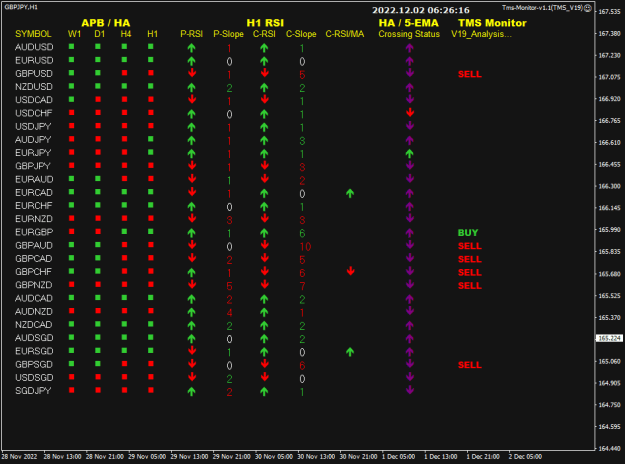Image resolution: width=625 pixels, height=464 pixels.
Task: Click the TMS Monitor title
Action: 492,23
